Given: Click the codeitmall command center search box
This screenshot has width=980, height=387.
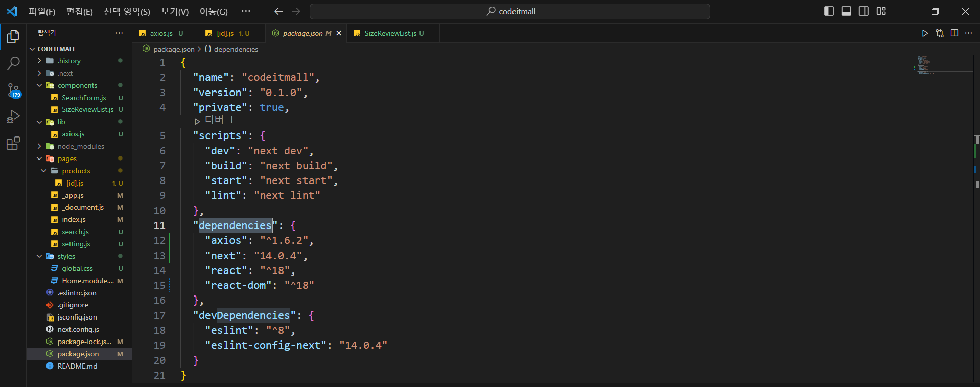Looking at the screenshot, I should (510, 11).
